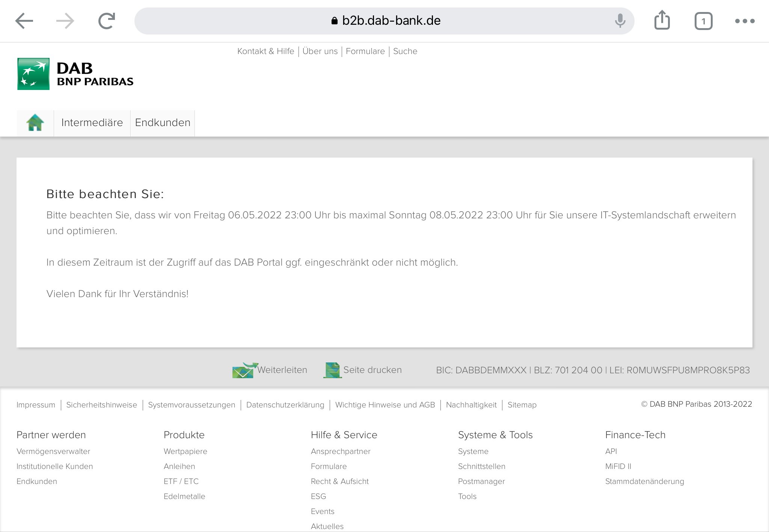Open Kontakt & Hilfe link

(265, 51)
